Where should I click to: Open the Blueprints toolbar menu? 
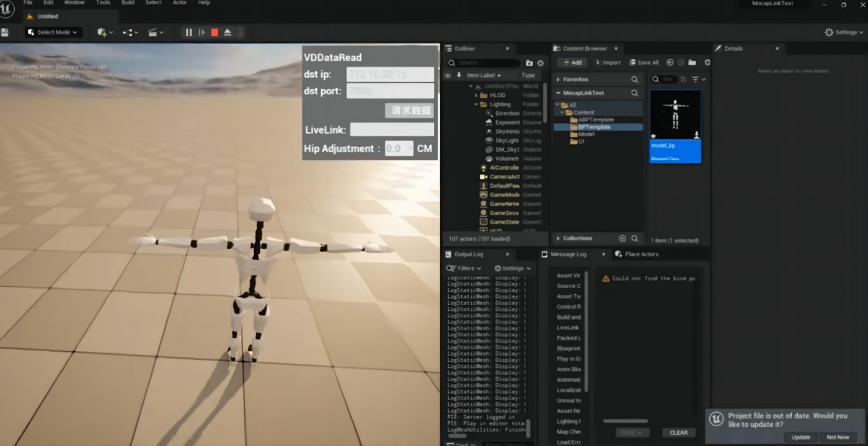[x=130, y=32]
